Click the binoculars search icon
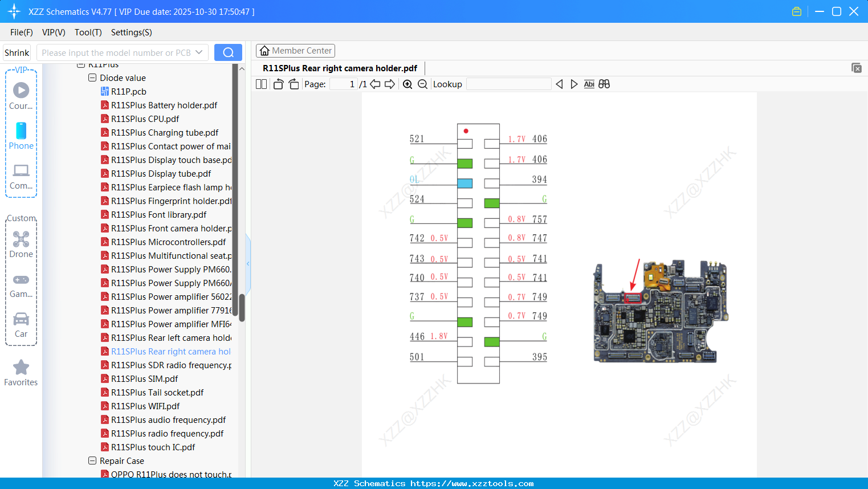Image resolution: width=868 pixels, height=489 pixels. click(x=604, y=84)
